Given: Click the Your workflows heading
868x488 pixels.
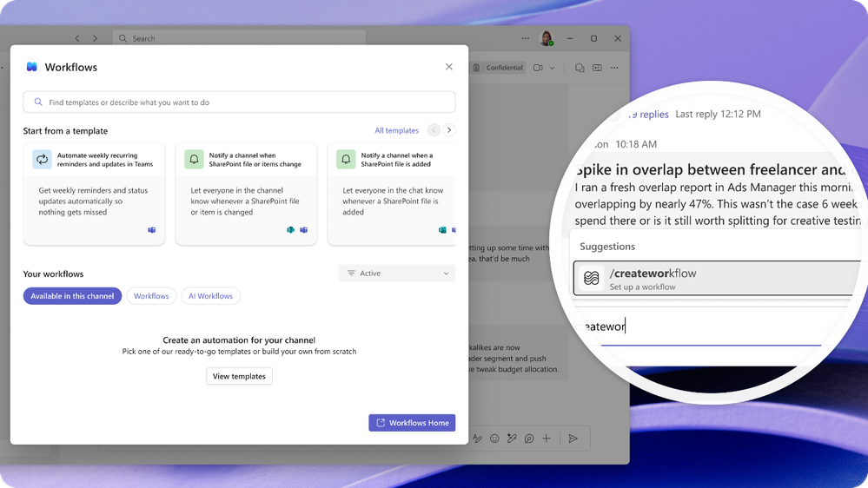Looking at the screenshot, I should pyautogui.click(x=53, y=274).
